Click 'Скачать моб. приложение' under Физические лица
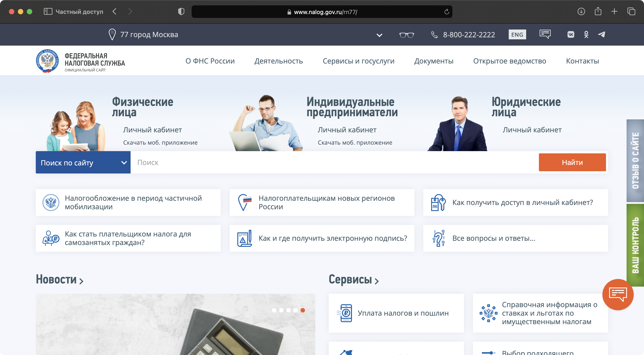This screenshot has height=355, width=644. pyautogui.click(x=160, y=142)
